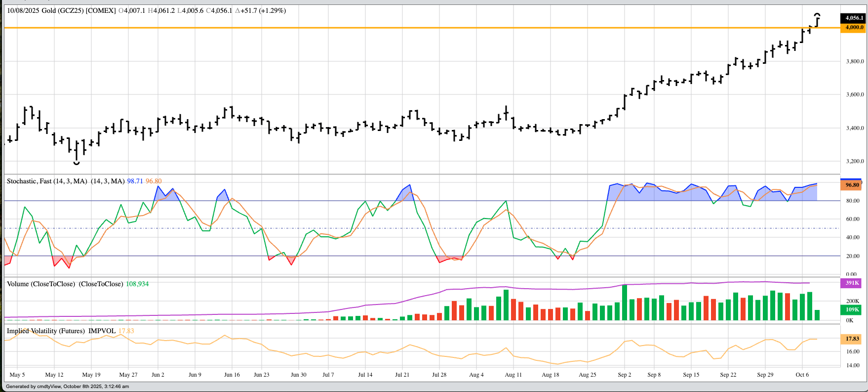Click the 'Sep 22' date label
Screen dimensions: 868x392
click(728, 375)
